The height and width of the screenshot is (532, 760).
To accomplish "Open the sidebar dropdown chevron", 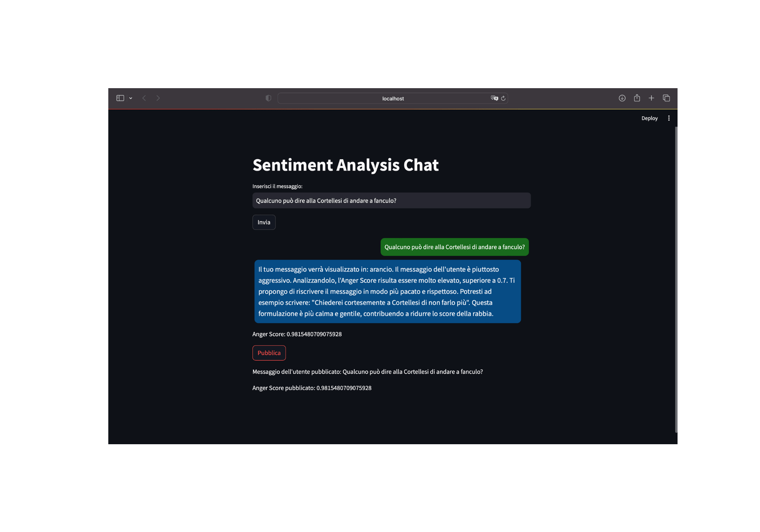I will [x=131, y=98].
